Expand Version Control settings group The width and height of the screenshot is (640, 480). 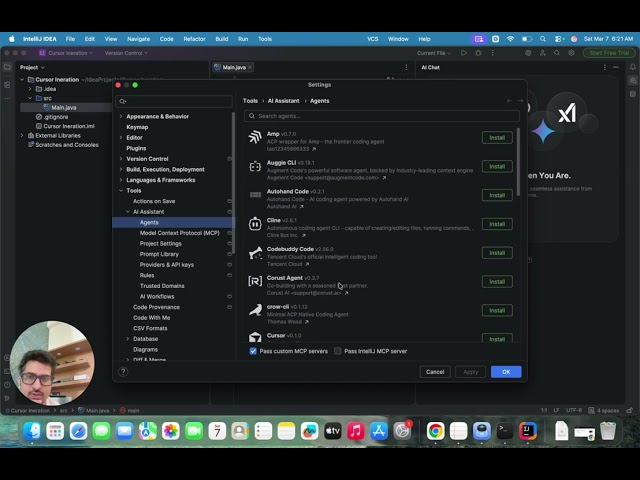(121, 159)
